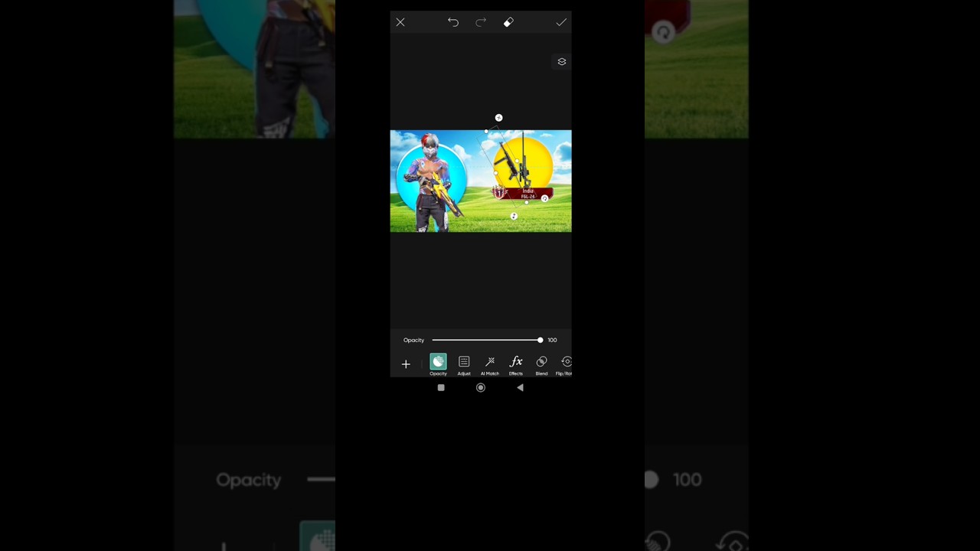Click the resize handle below the sticker

pos(514,217)
